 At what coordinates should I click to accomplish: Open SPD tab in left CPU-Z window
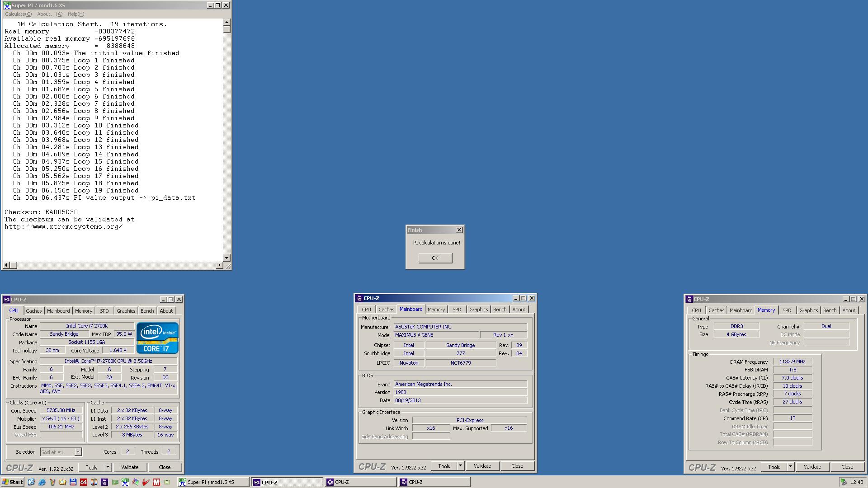click(x=104, y=311)
